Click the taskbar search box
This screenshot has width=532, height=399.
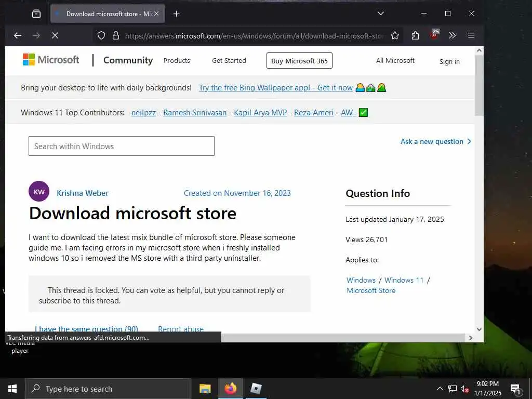pos(108,389)
